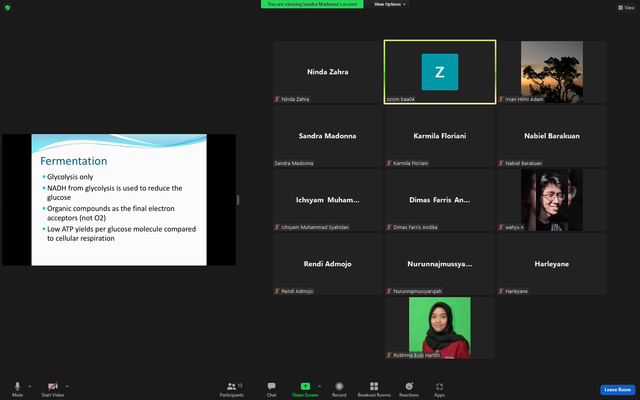Image resolution: width=640 pixels, height=400 pixels.
Task: Open Breakout Rooms
Action: (374, 389)
